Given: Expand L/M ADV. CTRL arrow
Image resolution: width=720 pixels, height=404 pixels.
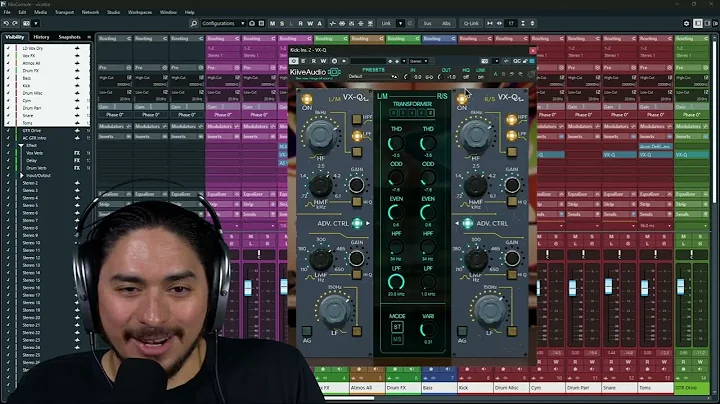Looking at the screenshot, I should coord(368,224).
